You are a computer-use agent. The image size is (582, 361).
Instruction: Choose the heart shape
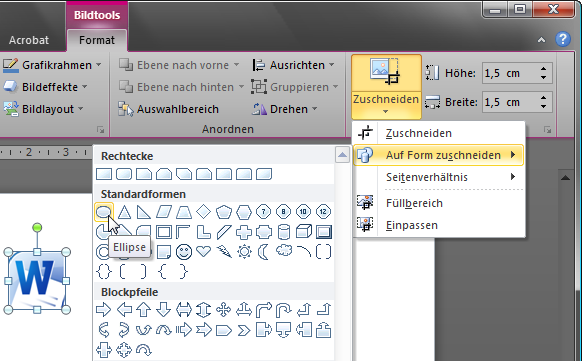click(x=203, y=252)
